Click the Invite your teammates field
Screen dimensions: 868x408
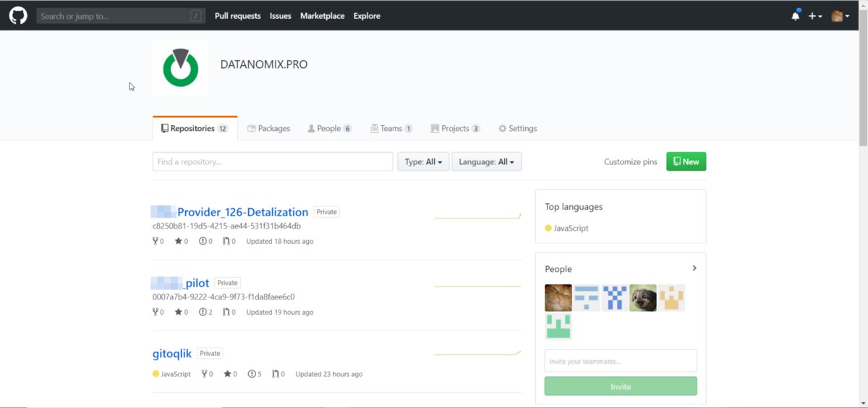pos(621,361)
